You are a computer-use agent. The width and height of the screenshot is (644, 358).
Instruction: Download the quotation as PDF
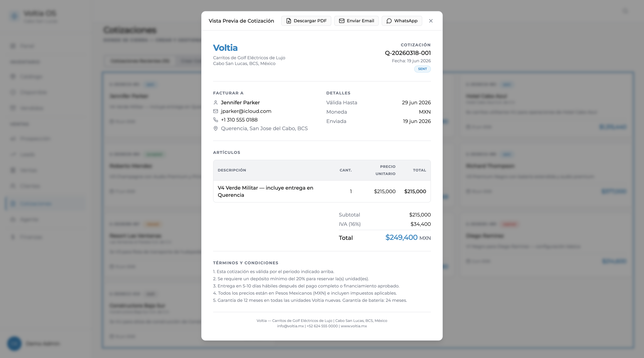click(306, 21)
